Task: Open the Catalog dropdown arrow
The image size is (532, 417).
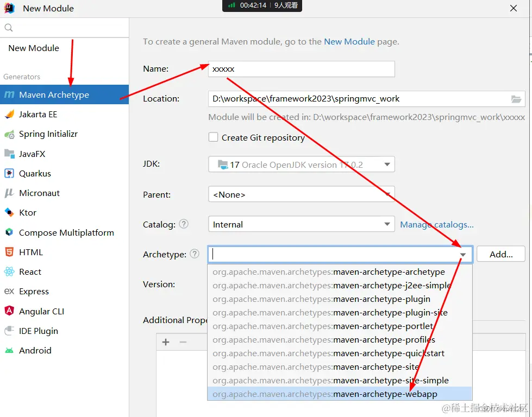Action: tap(387, 224)
